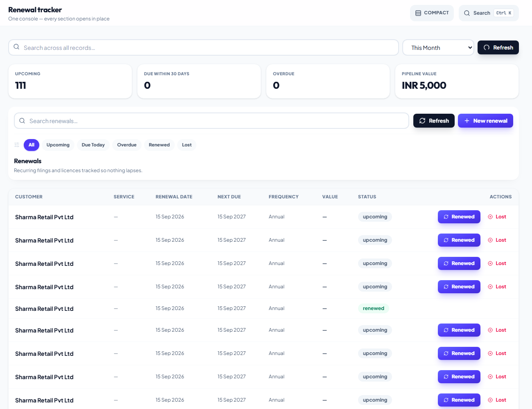Select the Lost filter chip
The width and height of the screenshot is (532, 409).
tap(187, 145)
